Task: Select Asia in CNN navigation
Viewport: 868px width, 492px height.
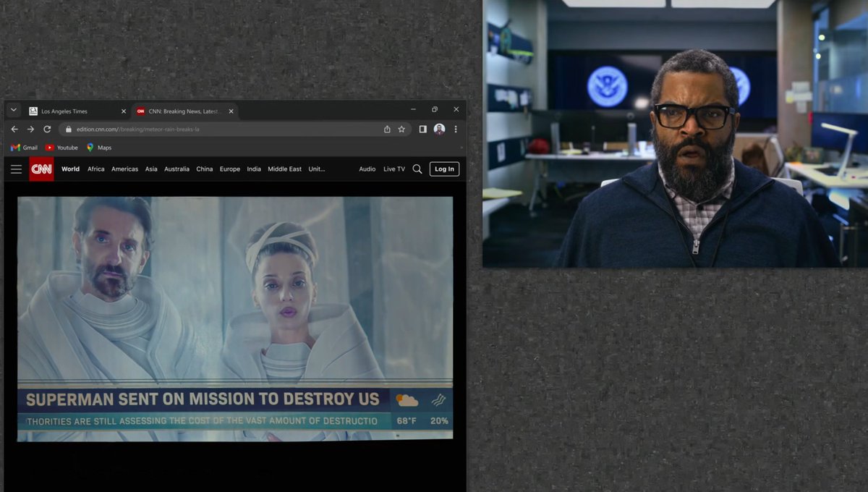Action: 151,169
